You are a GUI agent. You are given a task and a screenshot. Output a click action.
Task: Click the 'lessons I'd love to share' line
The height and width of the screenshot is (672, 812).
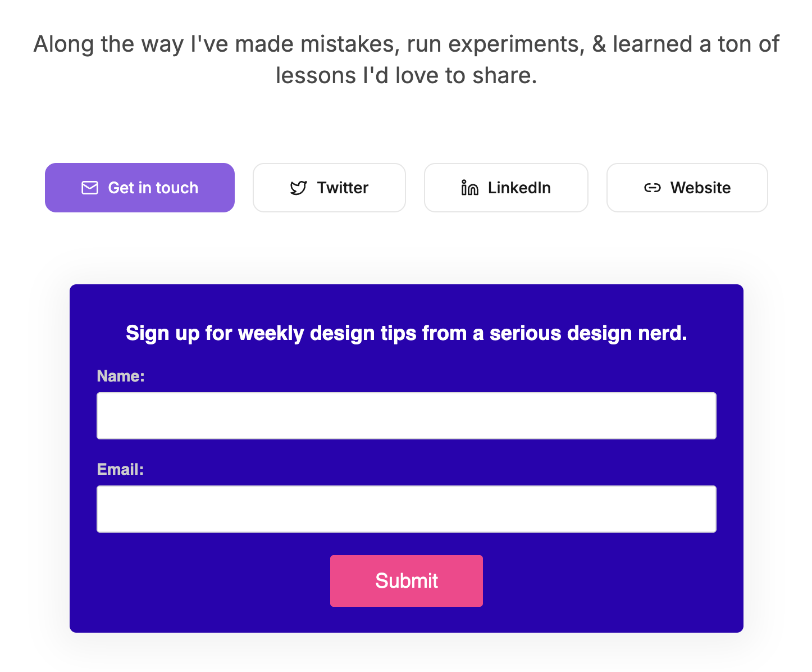click(406, 76)
